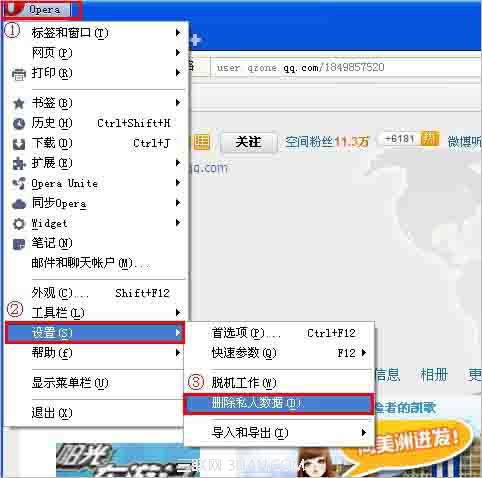This screenshot has width=482, height=478.
Task: Click the clock icon beside 历史
Action: (19, 124)
